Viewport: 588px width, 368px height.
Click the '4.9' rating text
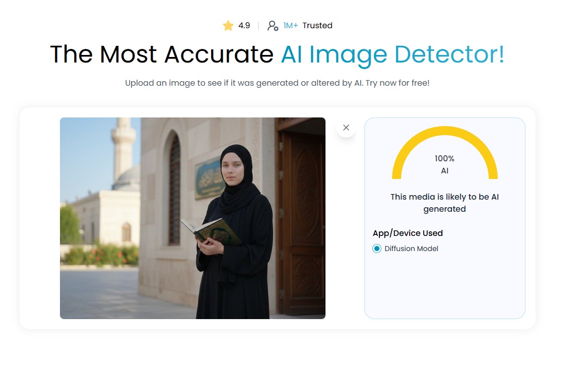244,26
